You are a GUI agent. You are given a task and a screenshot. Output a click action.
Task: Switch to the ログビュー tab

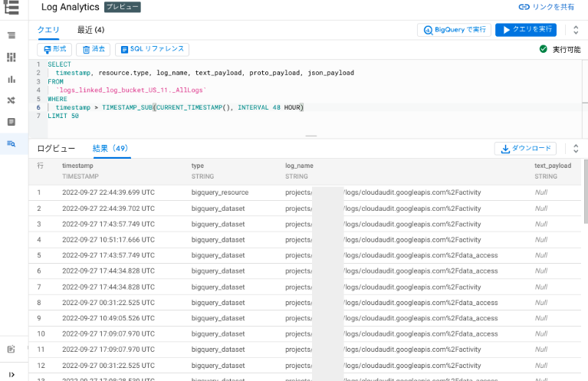coord(56,149)
